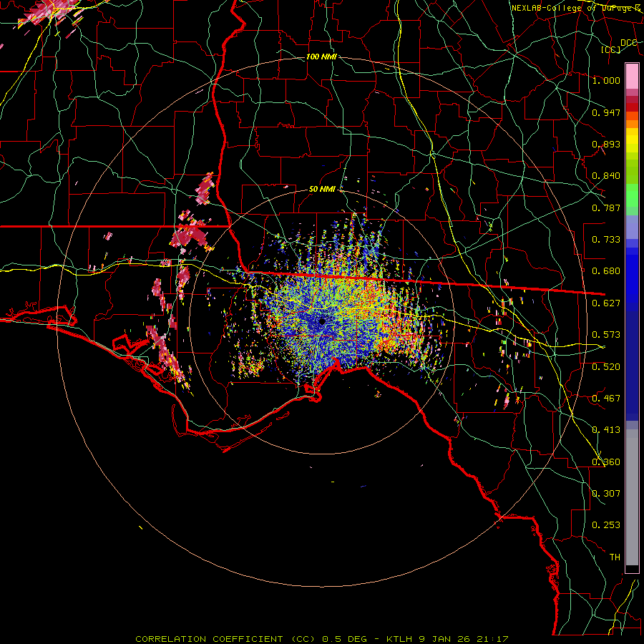Click the 50 NMI range ring label

[x=322, y=190]
